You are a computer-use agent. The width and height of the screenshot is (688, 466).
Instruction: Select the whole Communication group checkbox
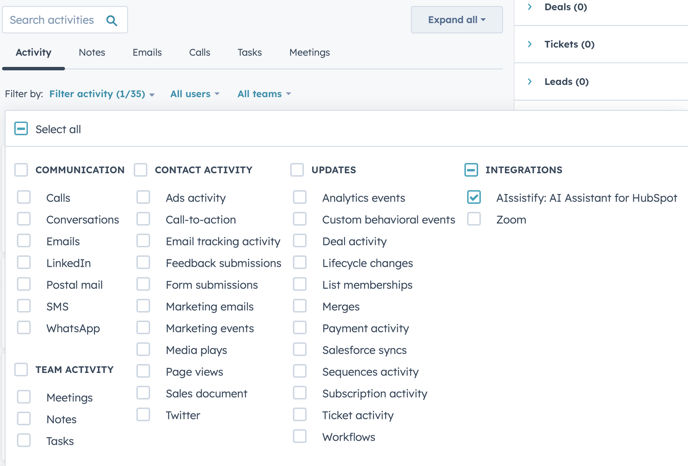click(21, 170)
